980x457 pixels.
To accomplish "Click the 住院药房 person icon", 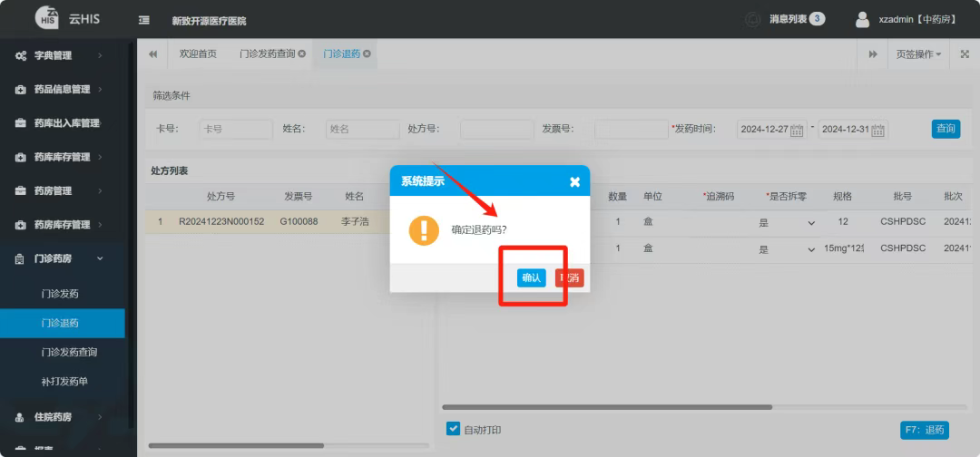I will [21, 417].
